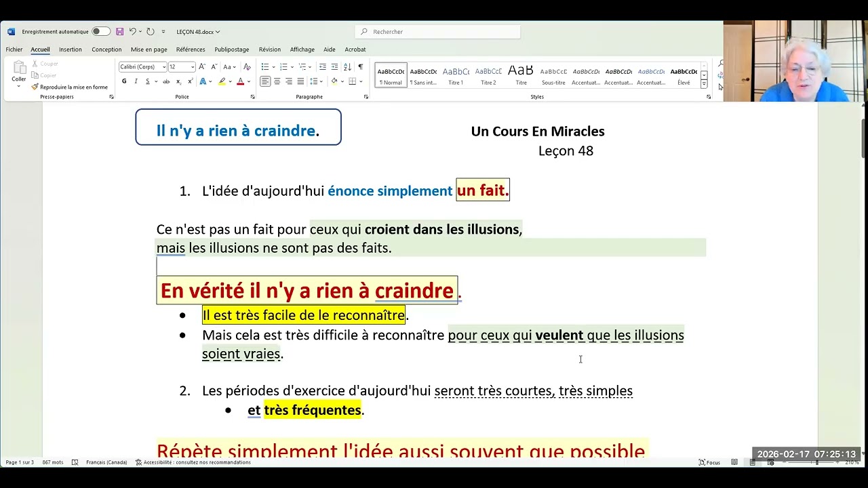Apply red font color
This screenshot has height=488, width=868.
coord(240,81)
